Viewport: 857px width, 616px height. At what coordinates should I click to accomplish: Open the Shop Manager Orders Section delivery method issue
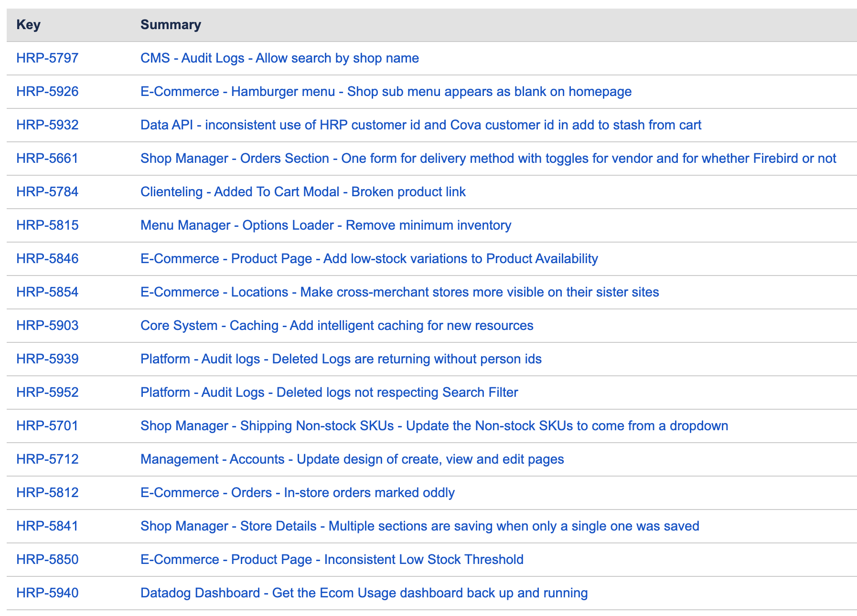coord(488,159)
